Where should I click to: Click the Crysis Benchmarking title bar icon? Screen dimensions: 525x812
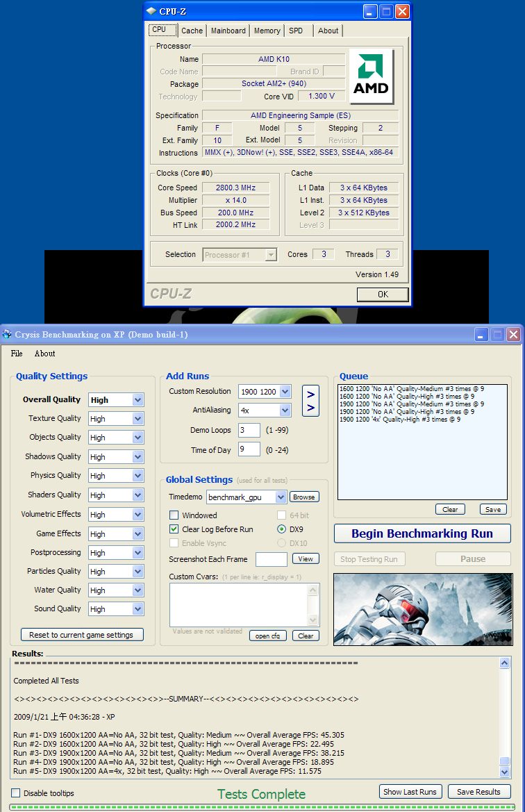click(7, 335)
